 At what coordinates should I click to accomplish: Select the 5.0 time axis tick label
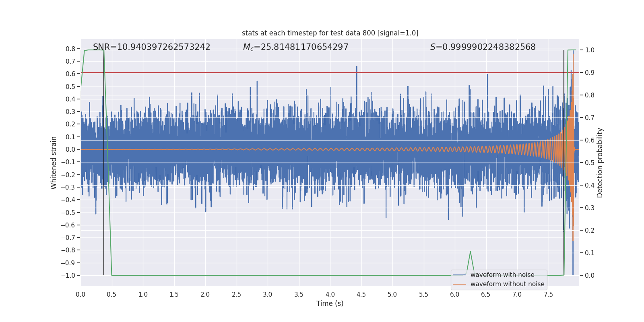392,295
